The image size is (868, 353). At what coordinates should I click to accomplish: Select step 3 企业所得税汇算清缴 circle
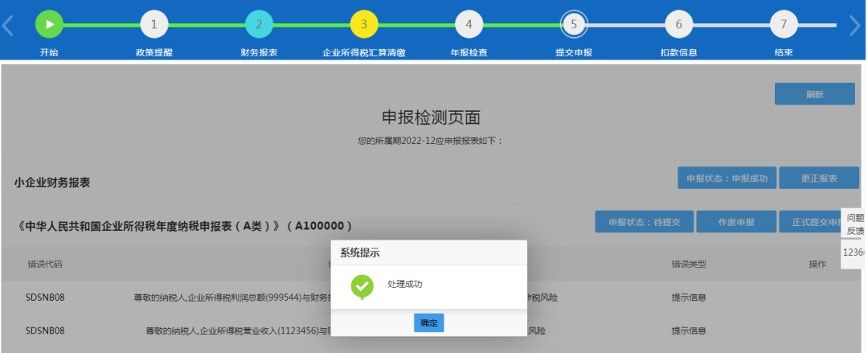pos(363,24)
